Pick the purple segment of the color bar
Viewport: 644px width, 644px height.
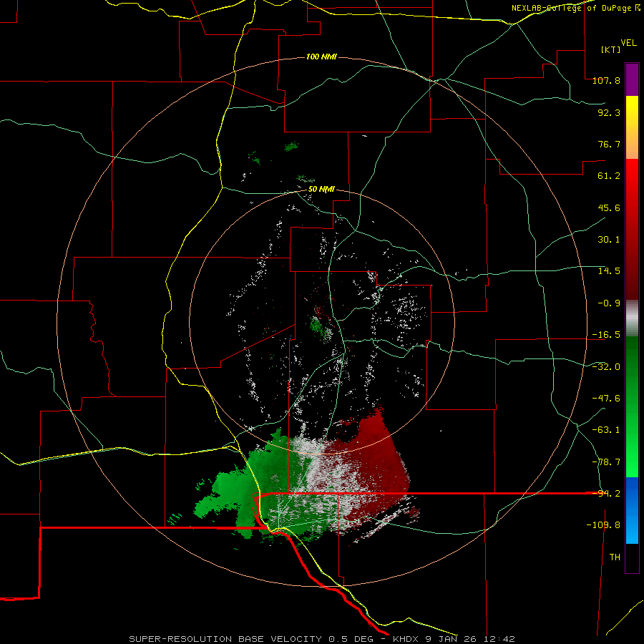pos(632,79)
